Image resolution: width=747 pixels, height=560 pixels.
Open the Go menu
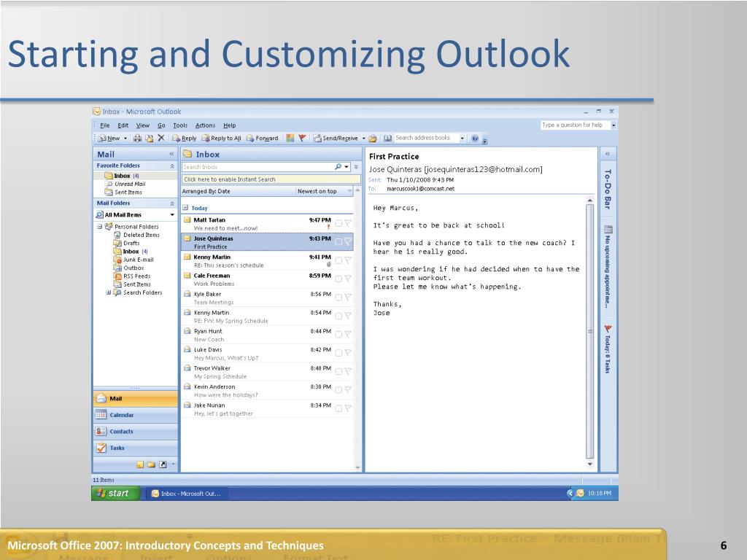161,125
